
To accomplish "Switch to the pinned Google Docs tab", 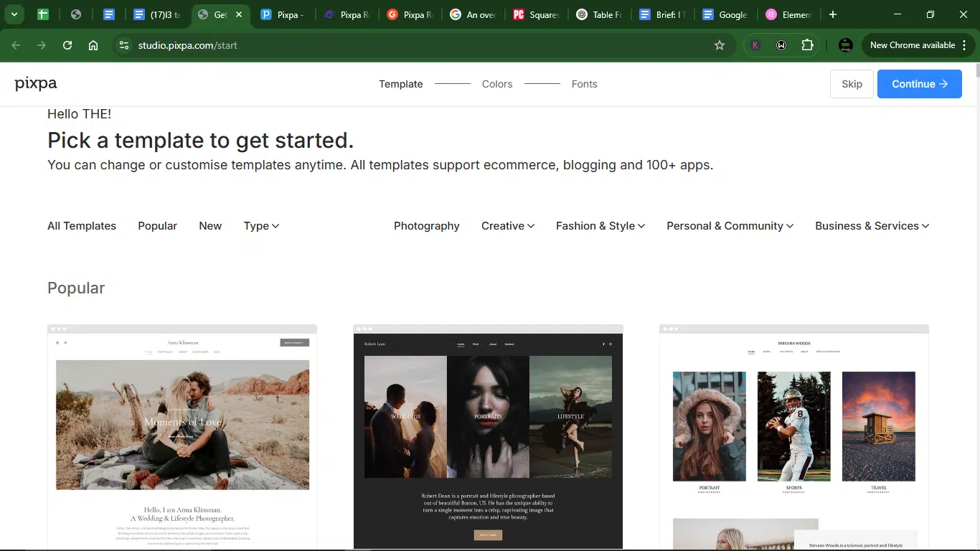I will click(109, 14).
